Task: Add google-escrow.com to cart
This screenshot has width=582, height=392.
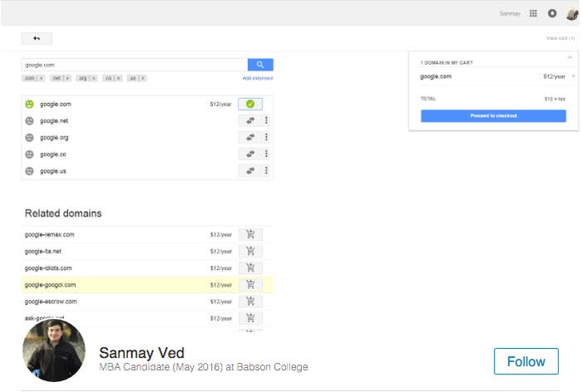Action: (x=250, y=301)
